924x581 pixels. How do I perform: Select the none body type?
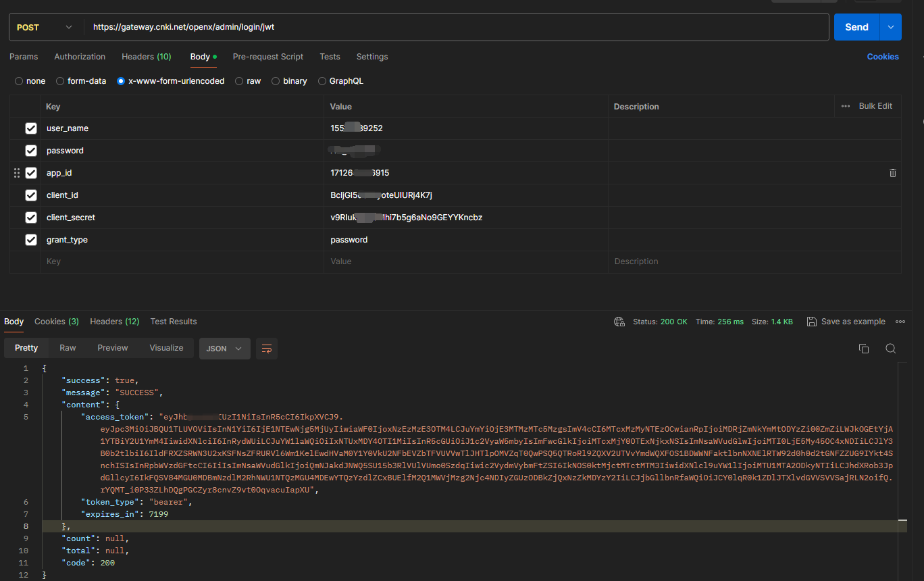19,81
